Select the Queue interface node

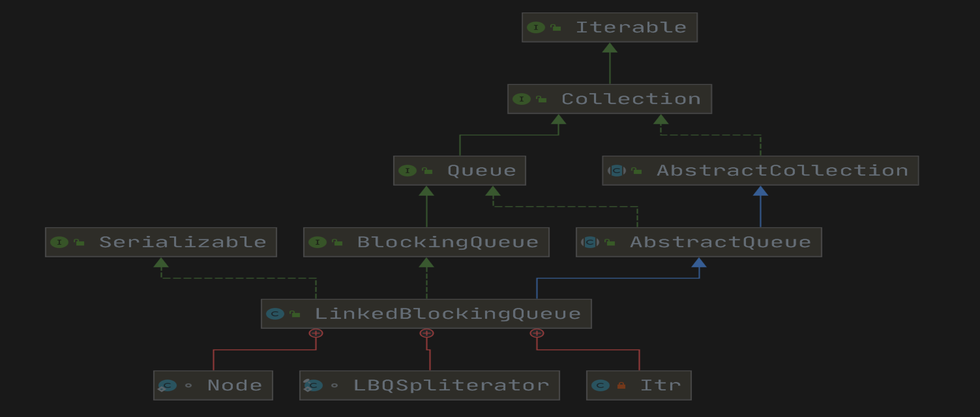[x=459, y=170]
